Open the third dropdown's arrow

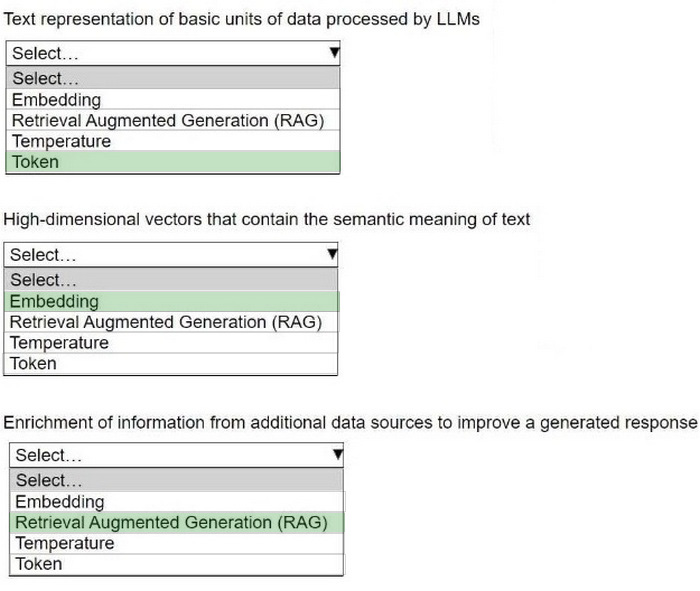click(337, 455)
